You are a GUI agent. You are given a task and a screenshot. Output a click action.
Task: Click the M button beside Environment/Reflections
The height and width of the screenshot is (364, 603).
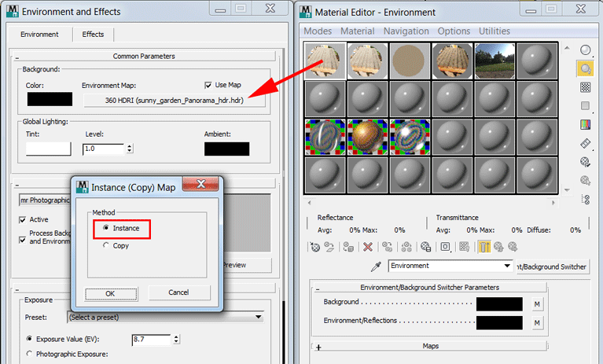[x=537, y=323]
